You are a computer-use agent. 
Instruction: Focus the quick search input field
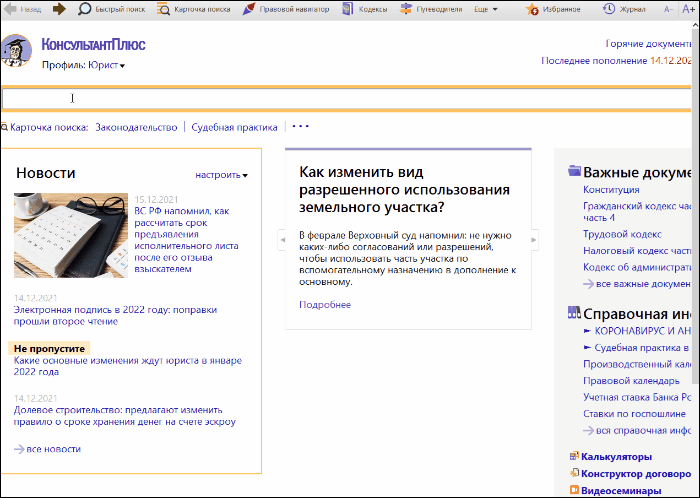coord(346,99)
